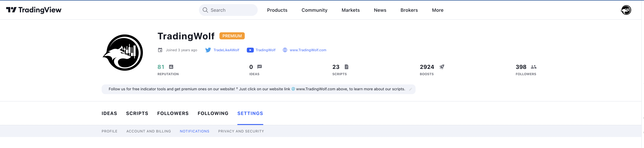Click the TradingView logo

click(34, 10)
